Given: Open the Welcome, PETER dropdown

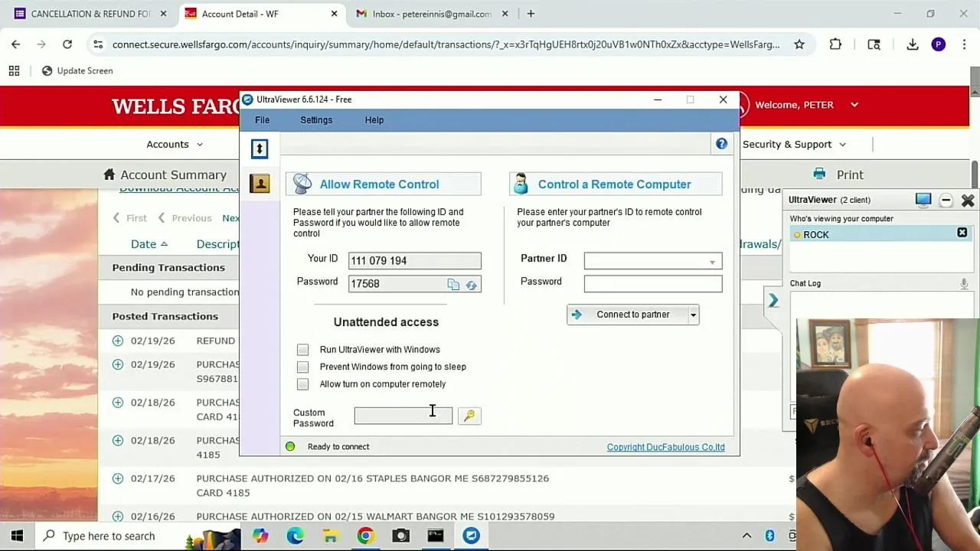Looking at the screenshot, I should (806, 105).
